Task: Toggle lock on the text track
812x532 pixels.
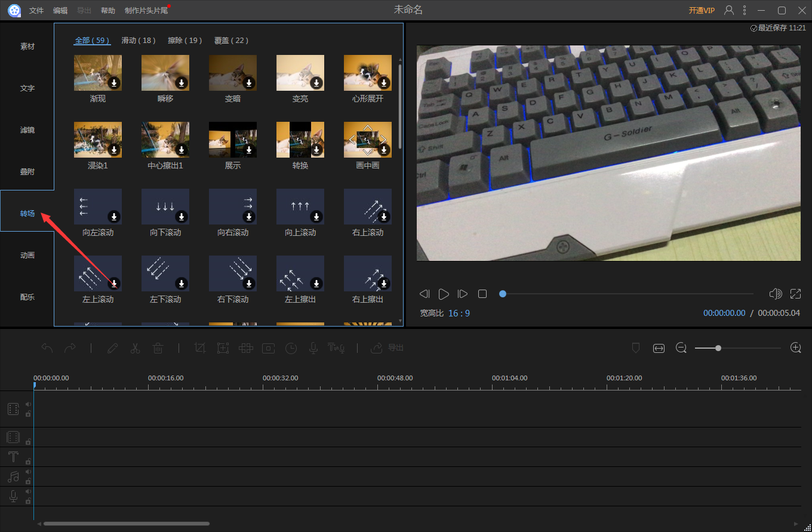Action: pyautogui.click(x=28, y=462)
